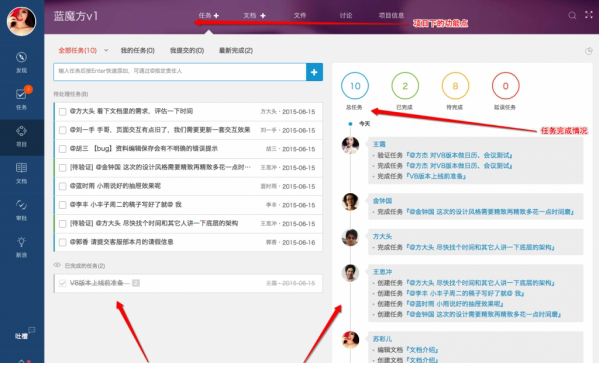Expand dropdown arrow beside 全部任务(10)
This screenshot has height=377, width=599.
pyautogui.click(x=106, y=50)
